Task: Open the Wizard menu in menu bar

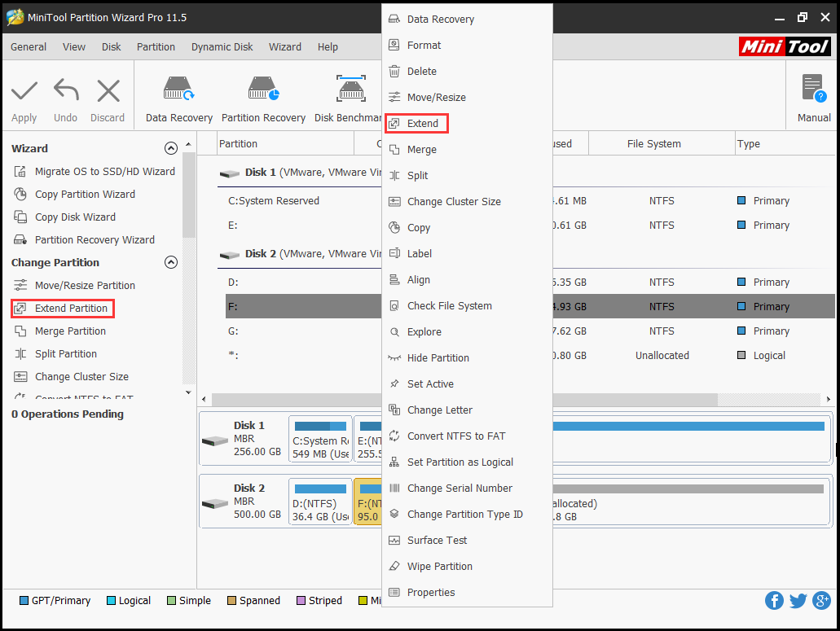Action: click(285, 46)
